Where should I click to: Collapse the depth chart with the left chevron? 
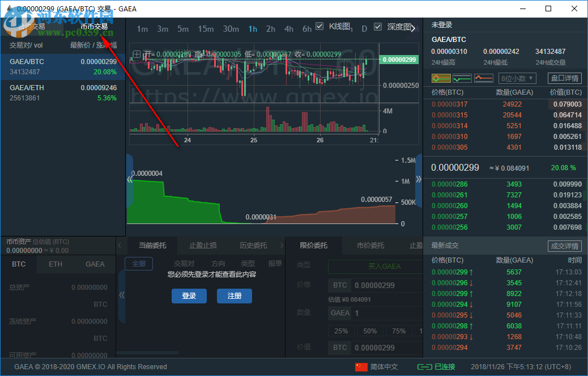pyautogui.click(x=131, y=179)
